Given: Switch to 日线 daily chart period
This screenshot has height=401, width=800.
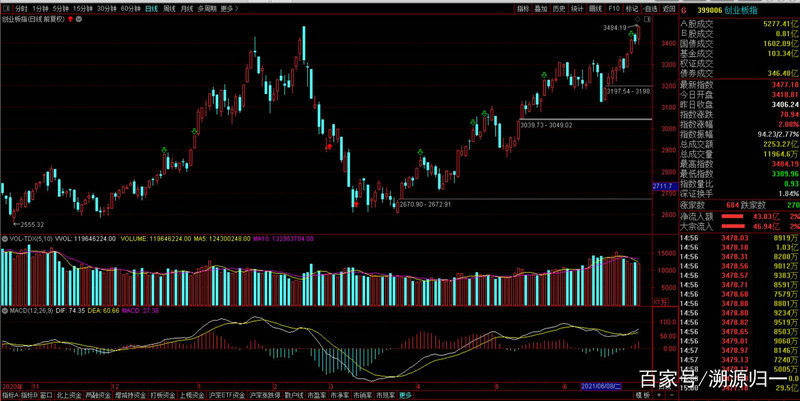Looking at the screenshot, I should pos(151,7).
